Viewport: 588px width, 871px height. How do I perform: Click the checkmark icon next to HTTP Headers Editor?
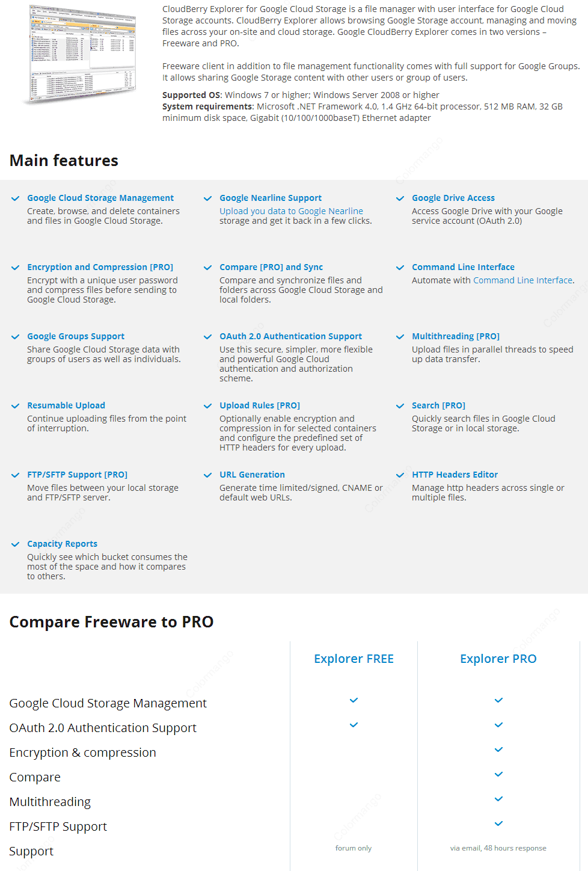[400, 475]
